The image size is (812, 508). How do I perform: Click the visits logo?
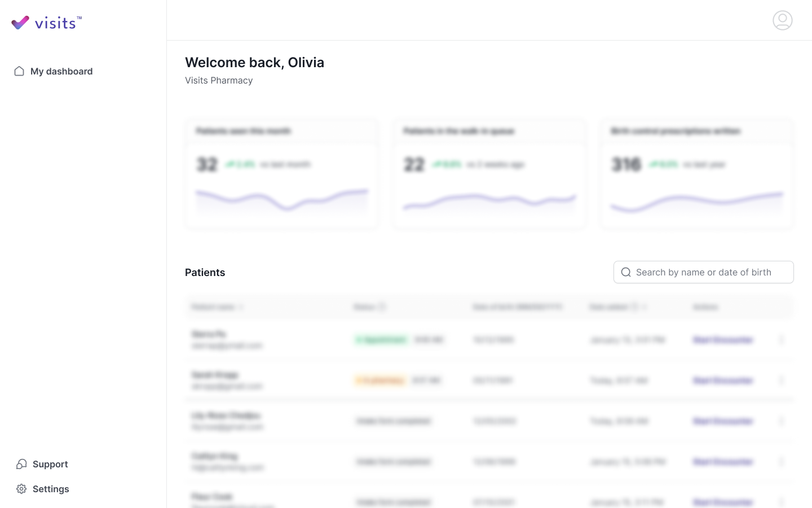coord(45,23)
